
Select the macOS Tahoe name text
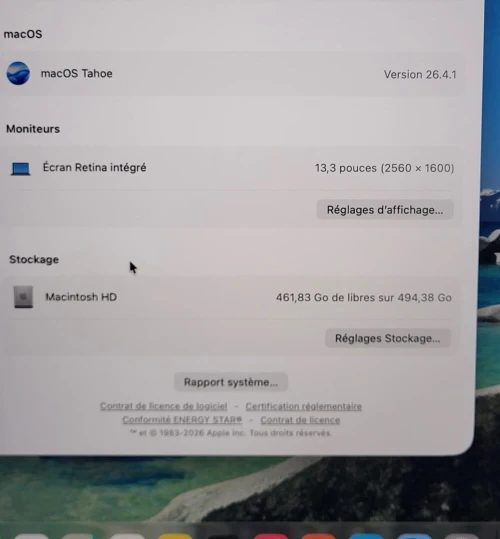click(x=77, y=74)
